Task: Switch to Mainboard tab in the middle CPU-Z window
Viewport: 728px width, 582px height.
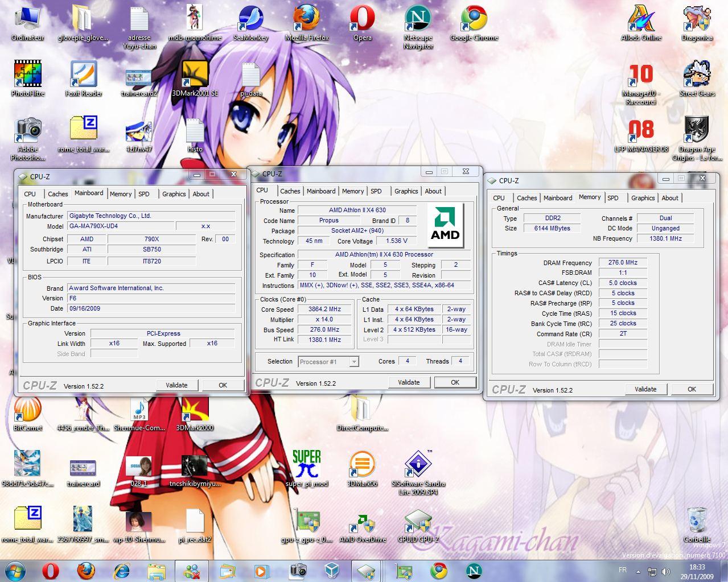Action: pos(321,191)
